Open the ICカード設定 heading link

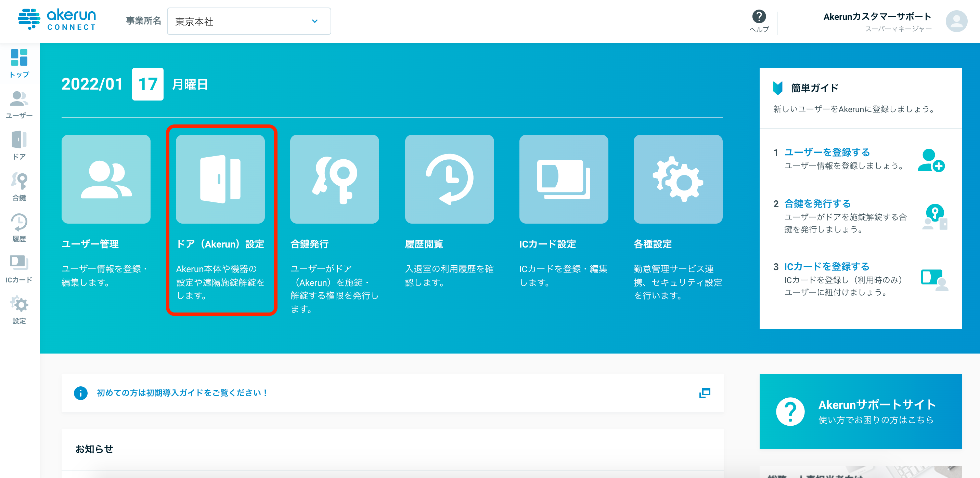[x=548, y=244]
